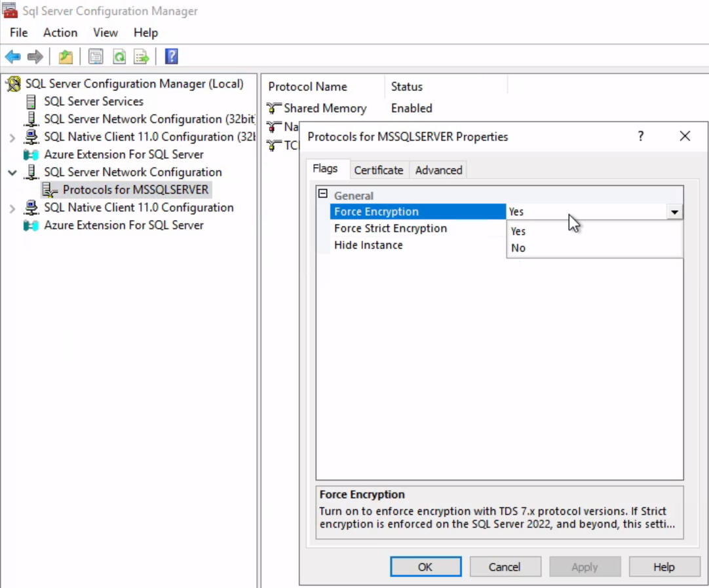Choose No from the Force Encryption list
This screenshot has width=709, height=588.
click(594, 248)
